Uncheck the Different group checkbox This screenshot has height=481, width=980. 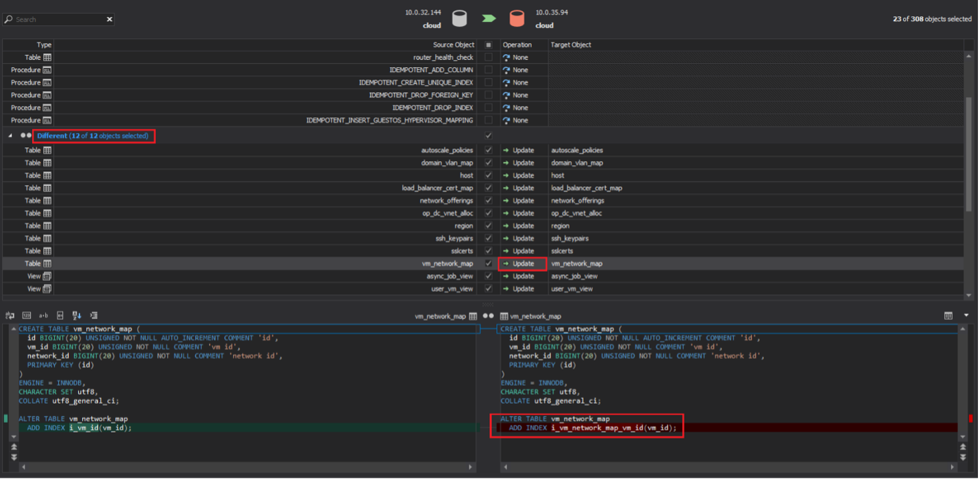click(x=488, y=136)
